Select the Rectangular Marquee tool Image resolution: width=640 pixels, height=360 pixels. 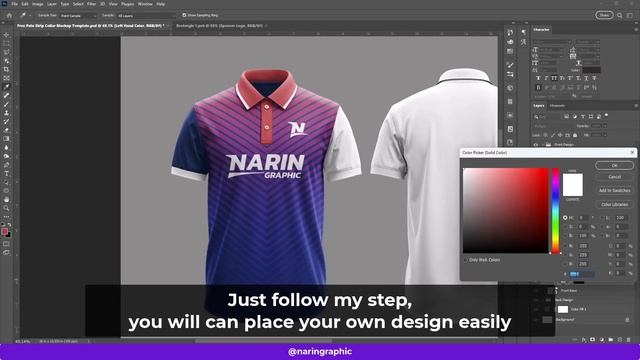[6, 43]
